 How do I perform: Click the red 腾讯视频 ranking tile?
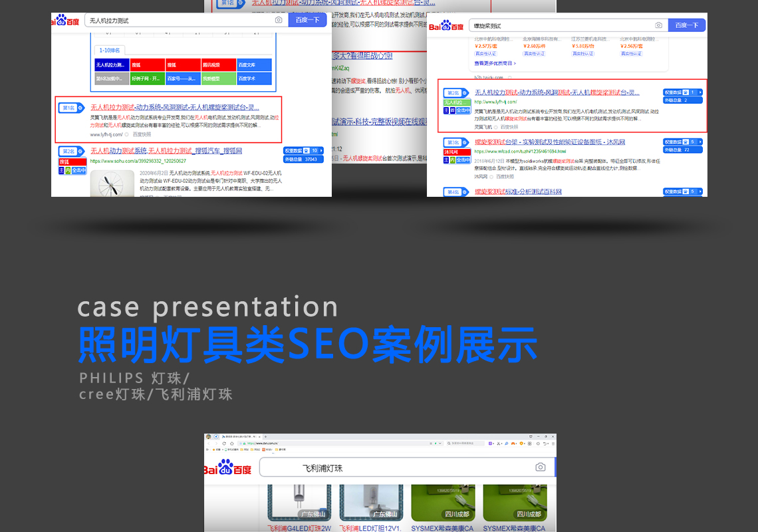click(219, 65)
